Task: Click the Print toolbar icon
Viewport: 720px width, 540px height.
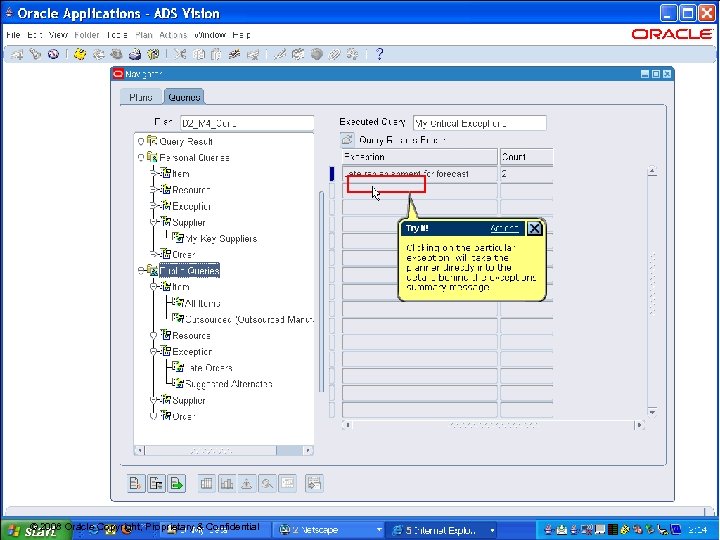Action: (x=135, y=54)
